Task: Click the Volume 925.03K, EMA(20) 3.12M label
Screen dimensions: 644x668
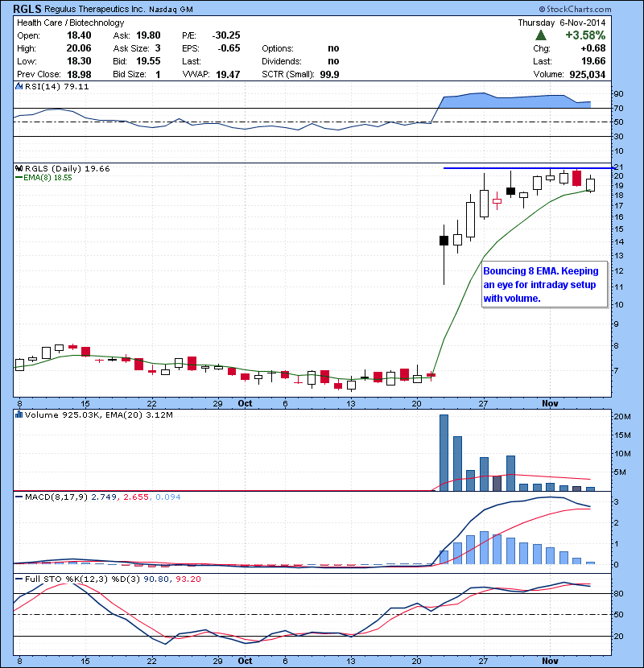Action: click(98, 414)
